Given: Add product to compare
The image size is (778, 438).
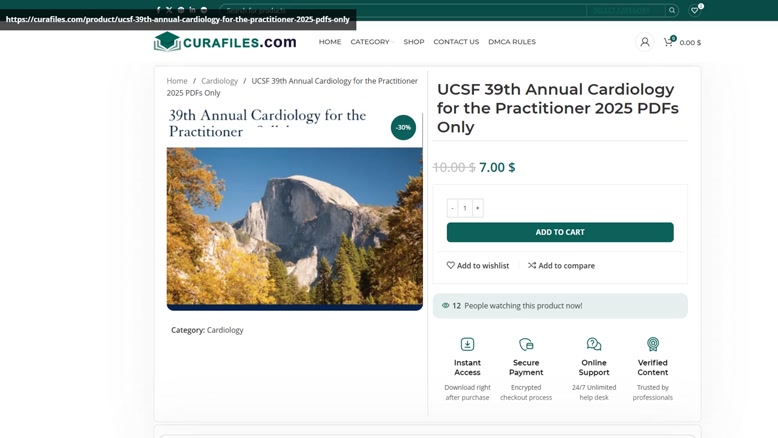Looking at the screenshot, I should point(562,265).
